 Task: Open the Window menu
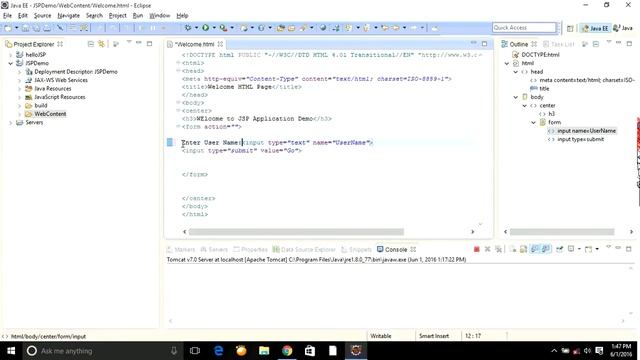click(x=160, y=16)
